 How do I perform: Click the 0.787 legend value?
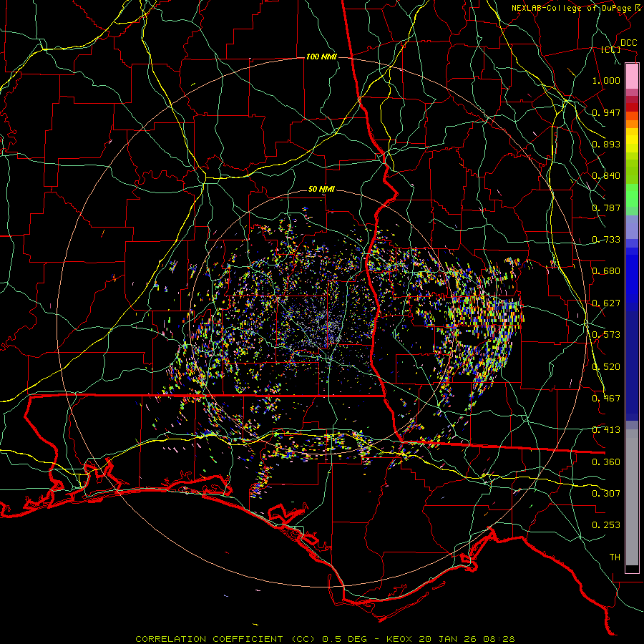point(606,208)
